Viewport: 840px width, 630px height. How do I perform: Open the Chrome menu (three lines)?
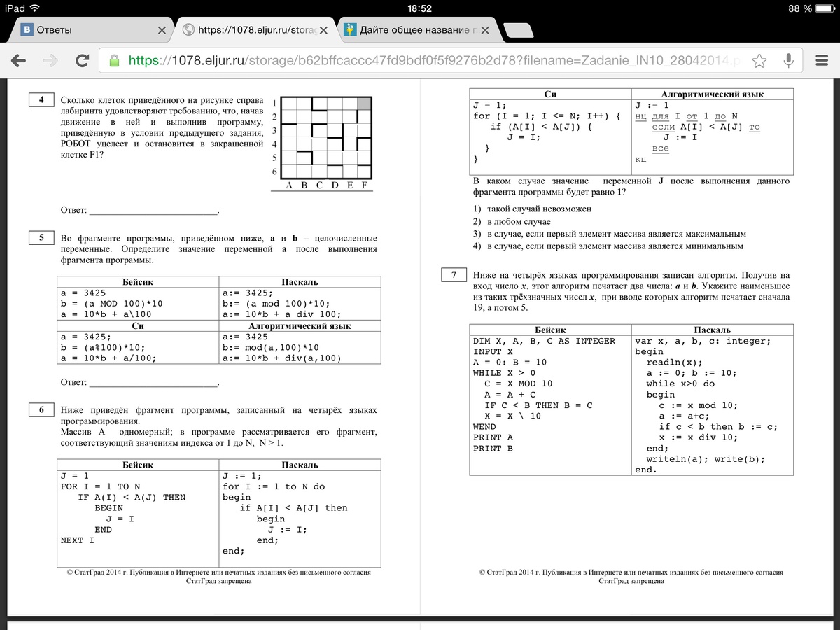(x=822, y=61)
